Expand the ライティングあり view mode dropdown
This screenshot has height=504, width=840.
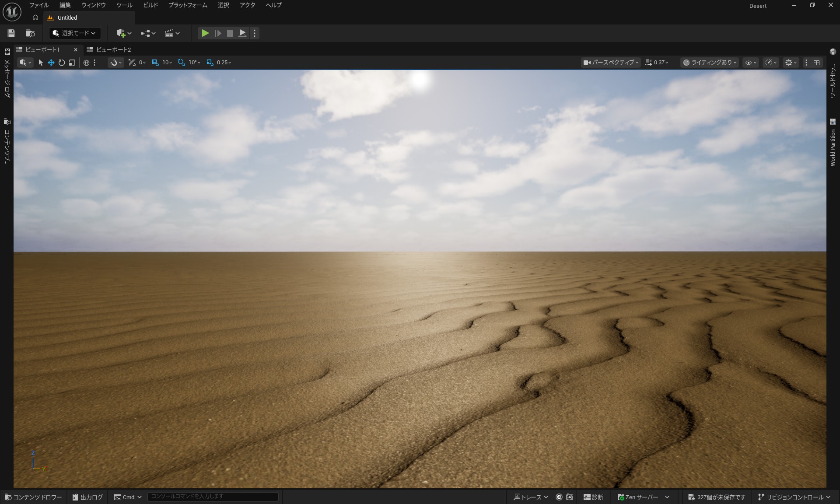pyautogui.click(x=709, y=63)
